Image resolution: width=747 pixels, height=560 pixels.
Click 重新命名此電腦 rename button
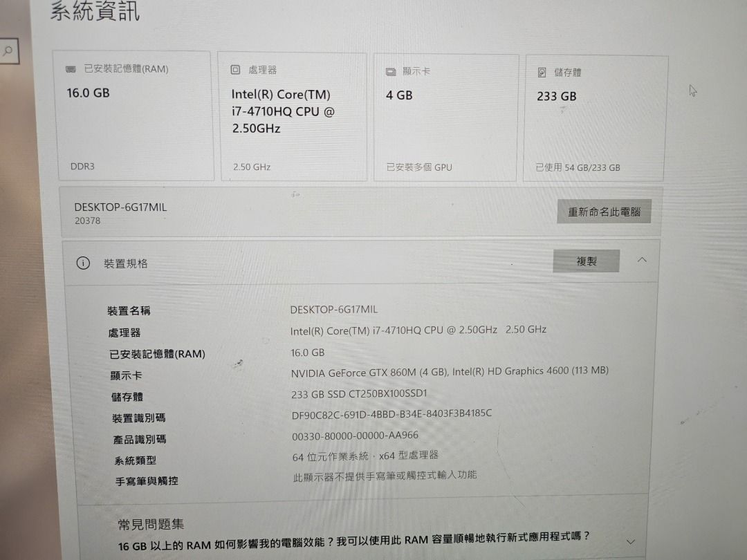604,212
